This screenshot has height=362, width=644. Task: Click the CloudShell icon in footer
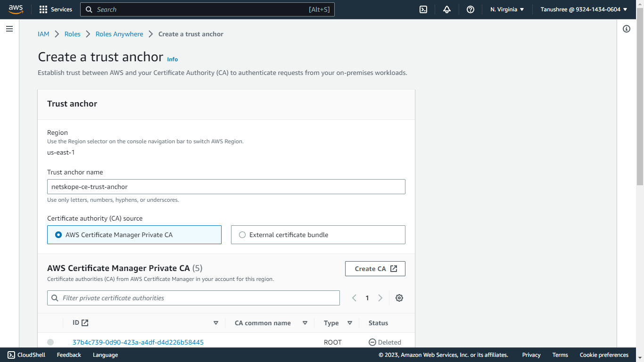coord(11,355)
